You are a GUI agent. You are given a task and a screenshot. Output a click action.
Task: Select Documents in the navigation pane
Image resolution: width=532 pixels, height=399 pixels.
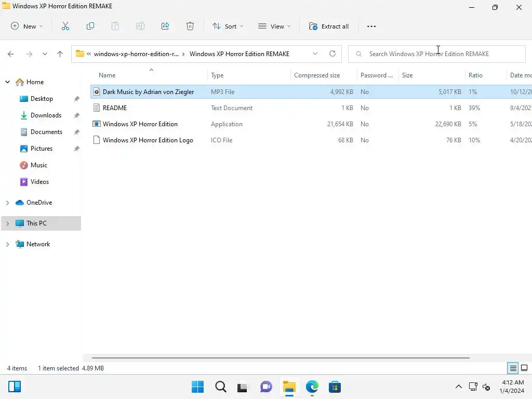pos(46,132)
